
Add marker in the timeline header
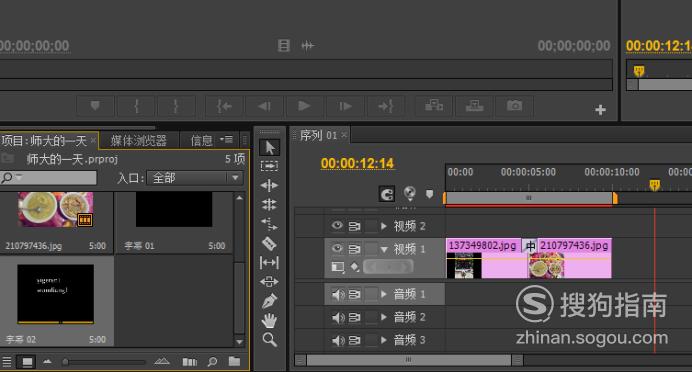(x=429, y=194)
